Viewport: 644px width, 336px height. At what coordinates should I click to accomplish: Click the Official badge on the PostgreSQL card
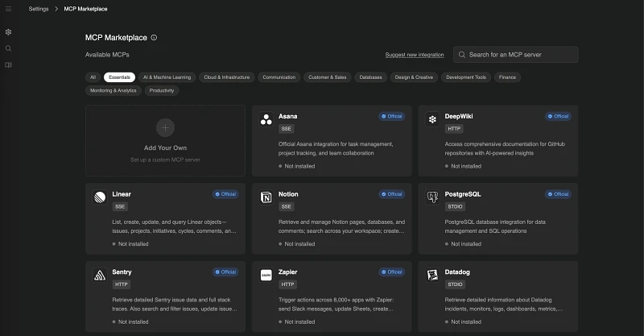pos(558,194)
